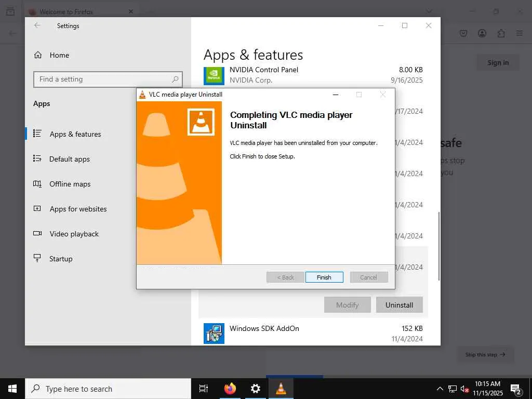Open Firefox extensions puzzle icon

coord(501,33)
